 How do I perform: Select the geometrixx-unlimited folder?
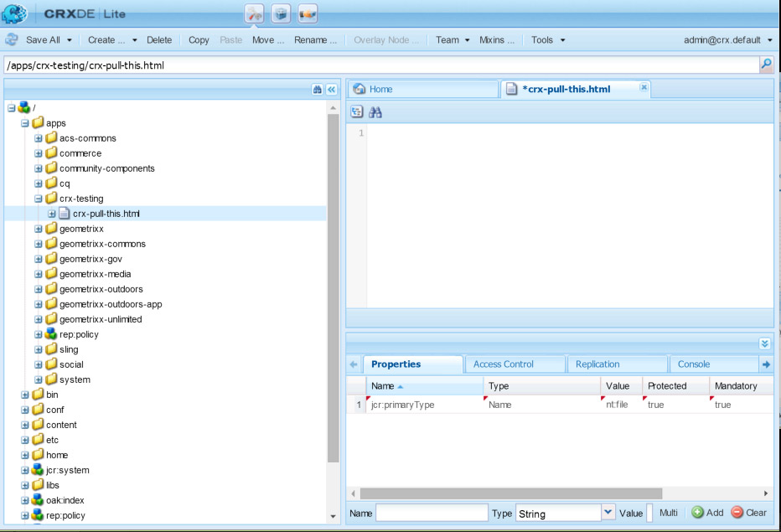click(x=101, y=319)
